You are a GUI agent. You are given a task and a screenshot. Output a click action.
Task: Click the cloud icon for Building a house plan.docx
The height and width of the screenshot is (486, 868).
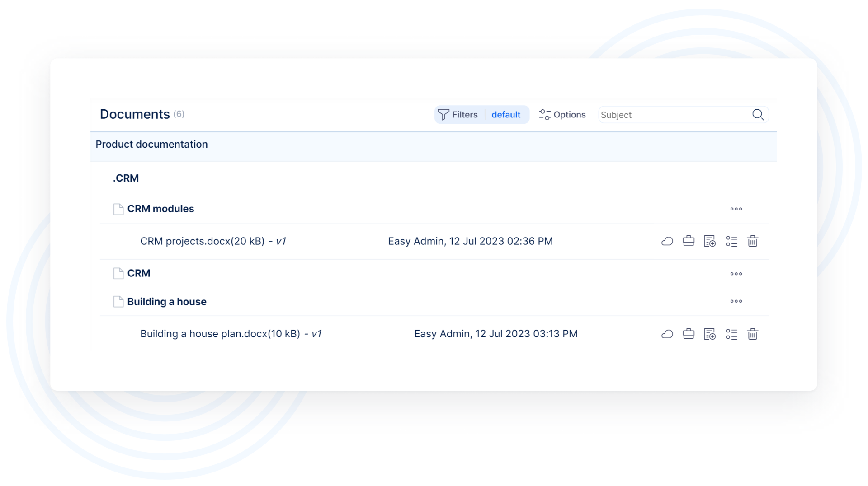coord(667,334)
